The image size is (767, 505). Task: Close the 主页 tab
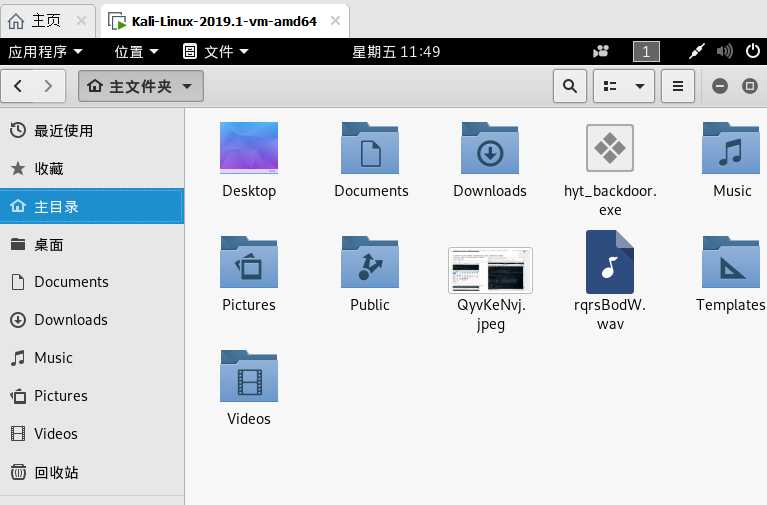pyautogui.click(x=82, y=21)
